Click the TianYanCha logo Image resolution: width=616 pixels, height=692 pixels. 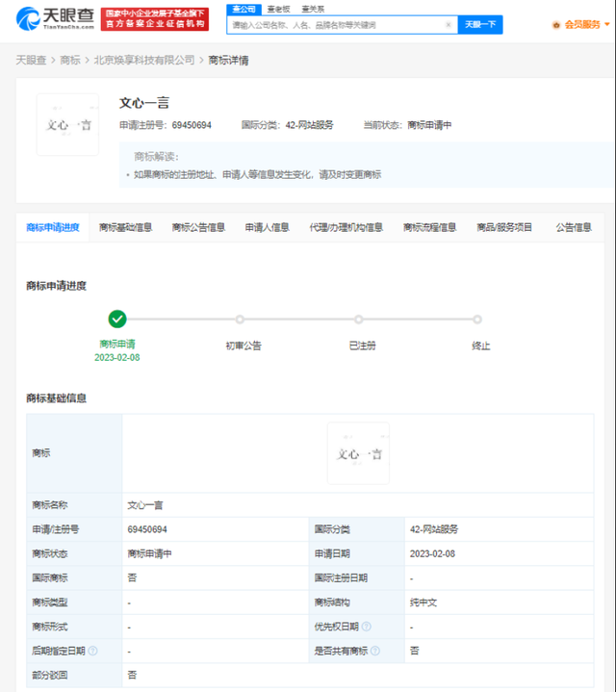[x=55, y=18]
